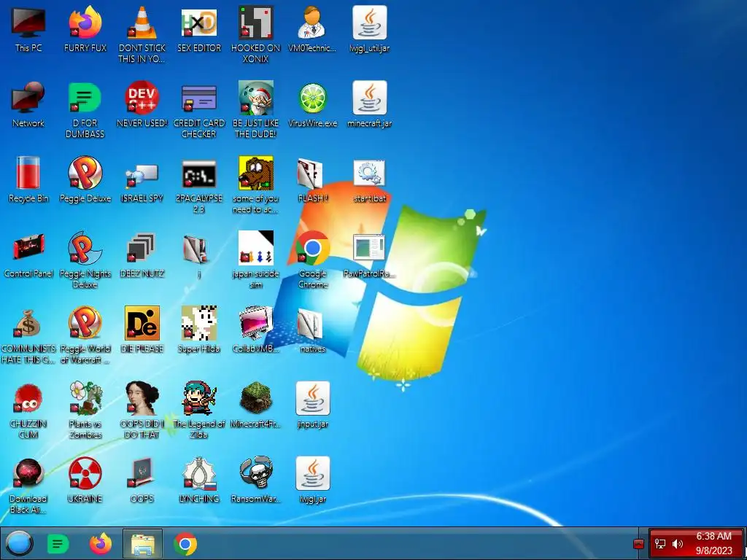Open the volume speaker tray icon
Image resolution: width=747 pixels, height=560 pixels.
click(x=678, y=544)
